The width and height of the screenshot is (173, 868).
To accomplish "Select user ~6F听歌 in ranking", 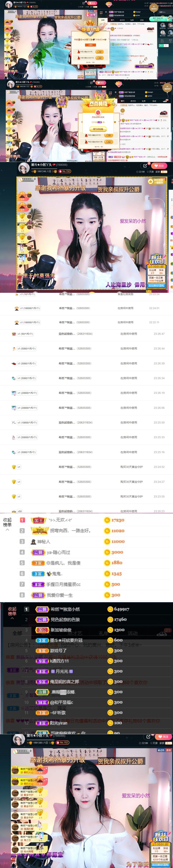I will pyautogui.click(x=58, y=713).
